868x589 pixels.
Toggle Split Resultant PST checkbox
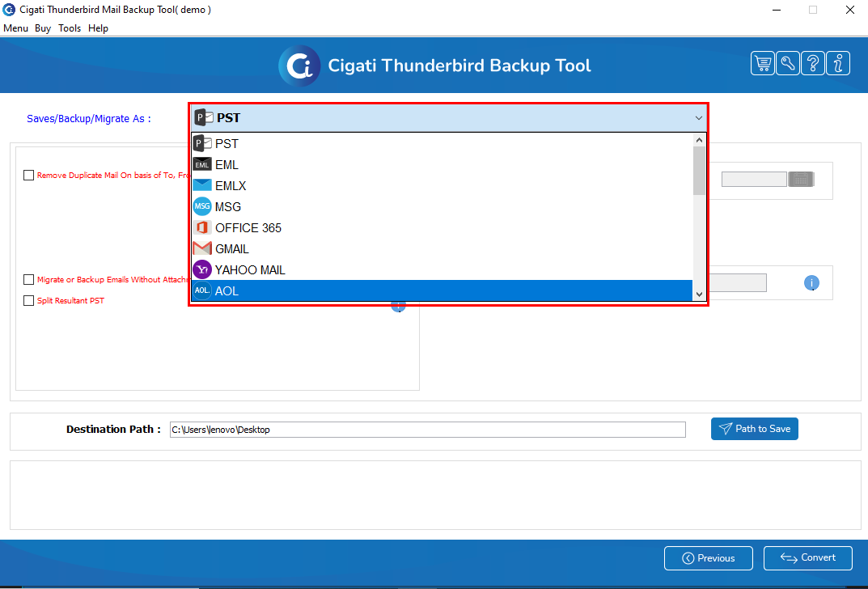[29, 301]
